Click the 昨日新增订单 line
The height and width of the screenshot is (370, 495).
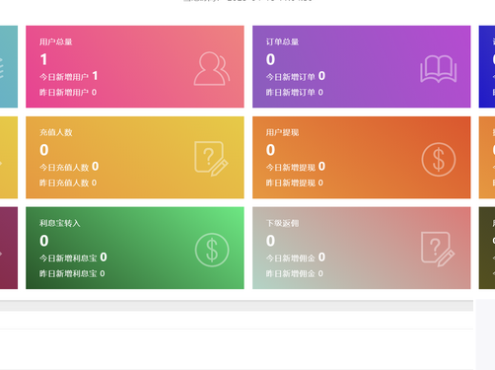point(294,92)
